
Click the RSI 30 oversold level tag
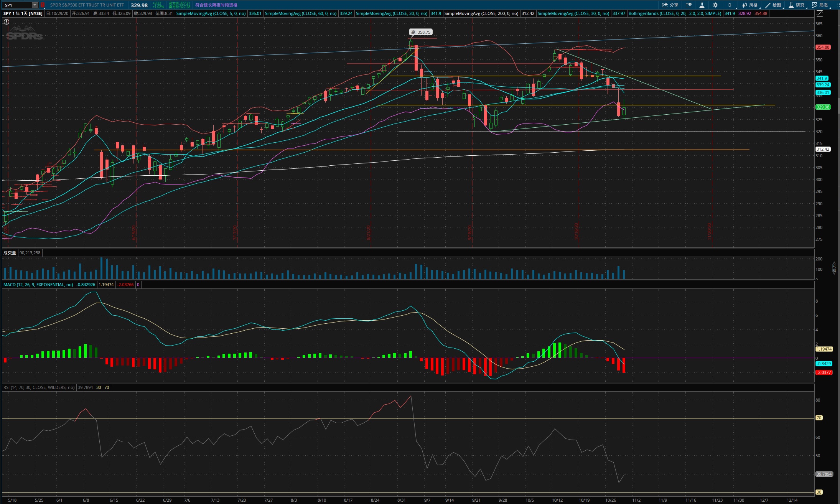coord(819,492)
